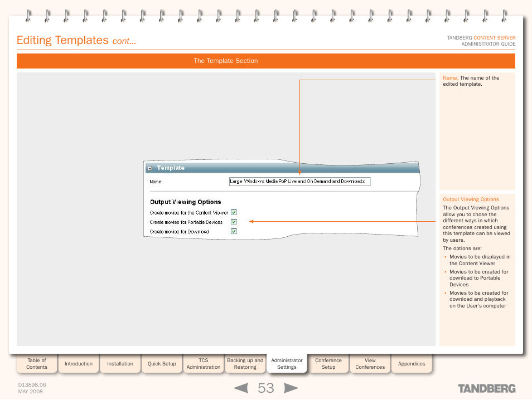Open the Table of Contents tab
Screen dimensions: 532x400
(37, 363)
